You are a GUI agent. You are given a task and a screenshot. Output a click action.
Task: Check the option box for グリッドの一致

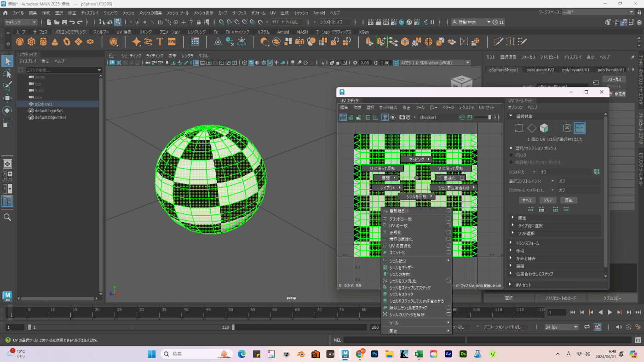(448, 219)
